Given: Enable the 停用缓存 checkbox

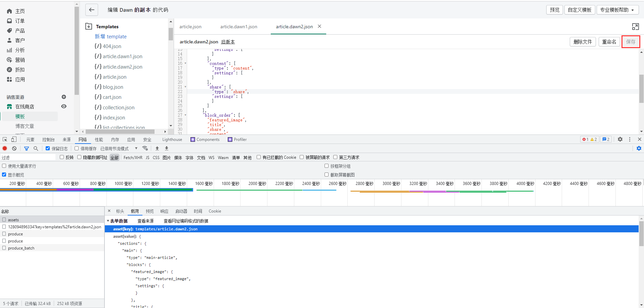Looking at the screenshot, I should pyautogui.click(x=77, y=148).
